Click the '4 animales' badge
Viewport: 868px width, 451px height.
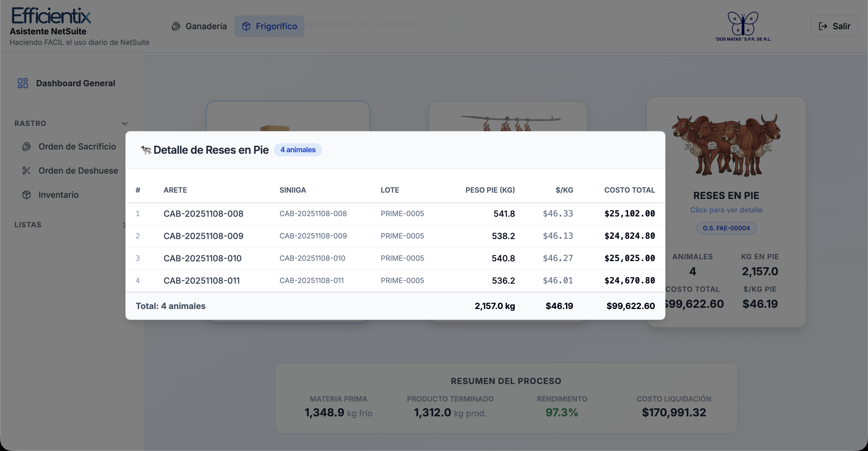[298, 150]
